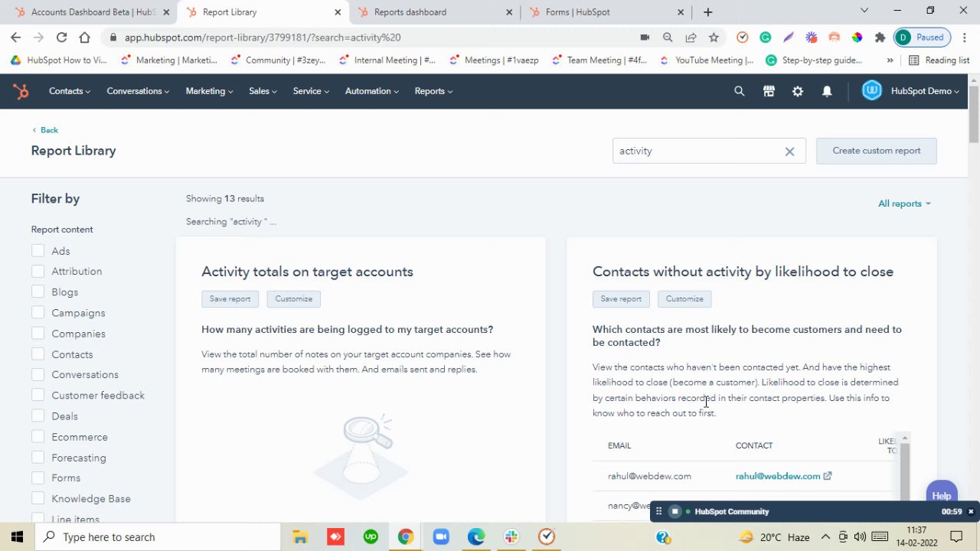Viewport: 980px width, 551px height.
Task: Bookmark this page with the star icon
Action: click(x=714, y=37)
